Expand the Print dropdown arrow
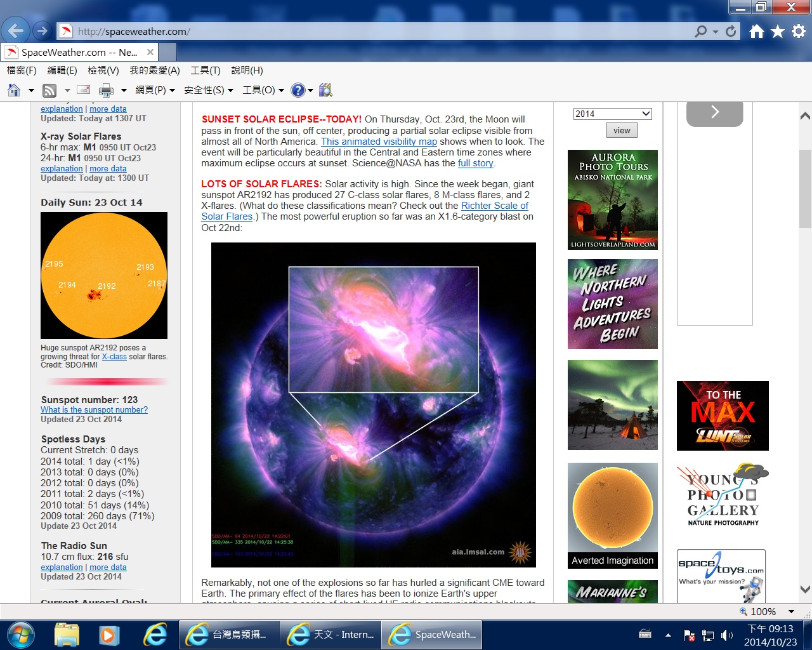 tap(124, 90)
